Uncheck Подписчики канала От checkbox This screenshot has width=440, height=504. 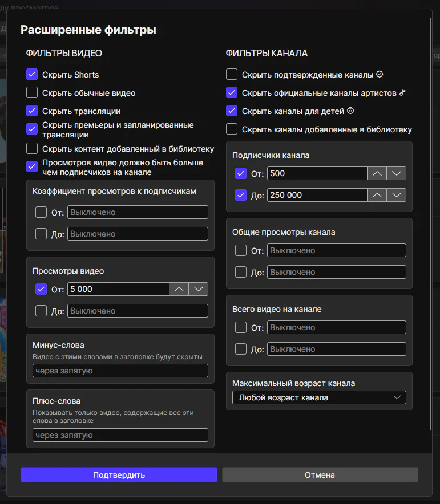coord(241,173)
